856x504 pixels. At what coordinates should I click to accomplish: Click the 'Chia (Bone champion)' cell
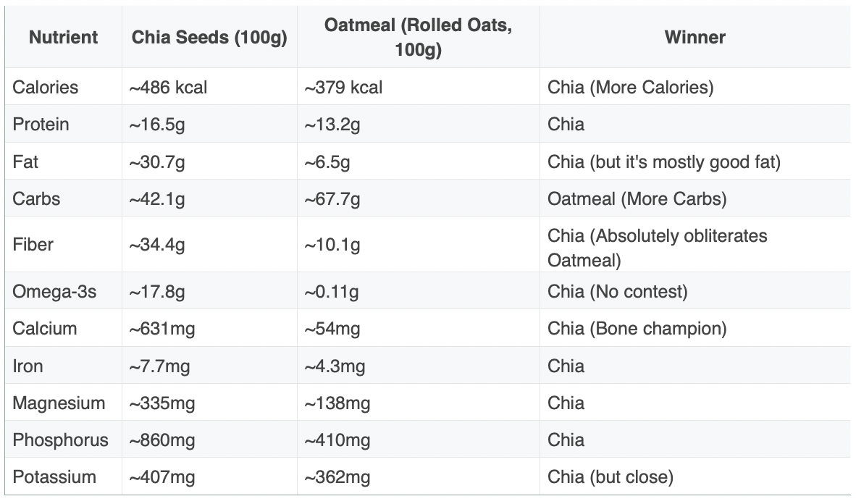[x=637, y=329]
